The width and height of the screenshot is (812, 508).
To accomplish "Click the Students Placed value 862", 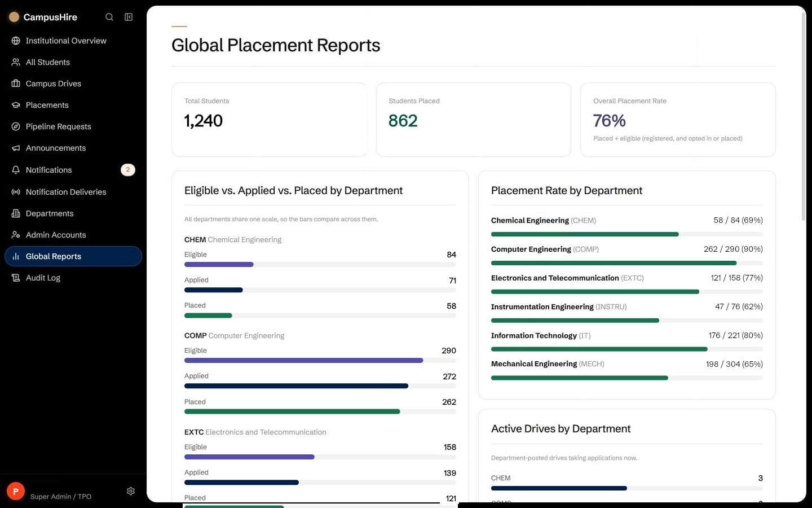I will point(403,121).
